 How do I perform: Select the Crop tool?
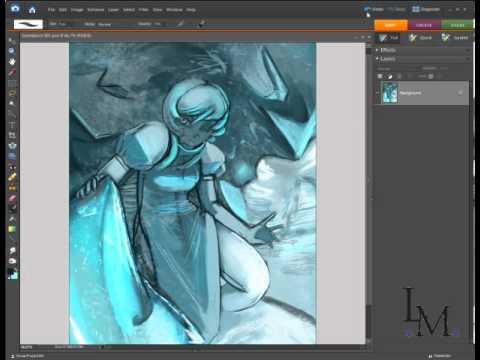tap(12, 135)
